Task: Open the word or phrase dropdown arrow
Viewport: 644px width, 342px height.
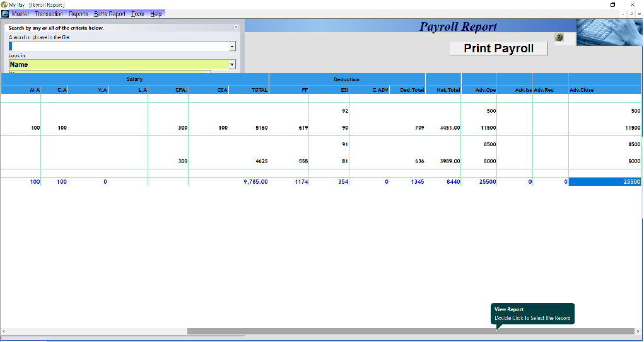Action: (x=232, y=47)
